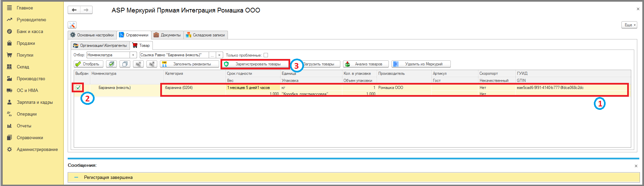The width and height of the screenshot is (644, 186).
Task: Click the tools wrench icon above the tabs
Action: 72,25
